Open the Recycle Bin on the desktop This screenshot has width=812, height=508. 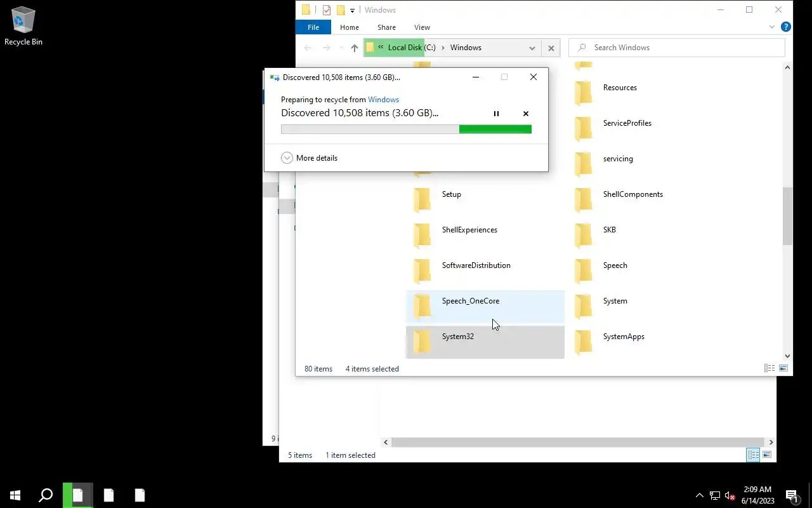[x=23, y=27]
